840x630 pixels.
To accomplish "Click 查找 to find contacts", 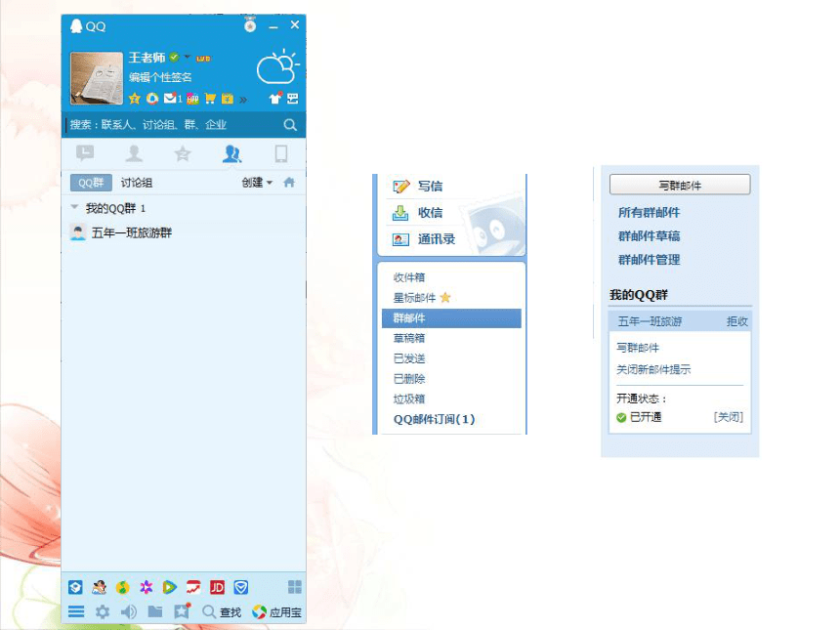I will (223, 611).
